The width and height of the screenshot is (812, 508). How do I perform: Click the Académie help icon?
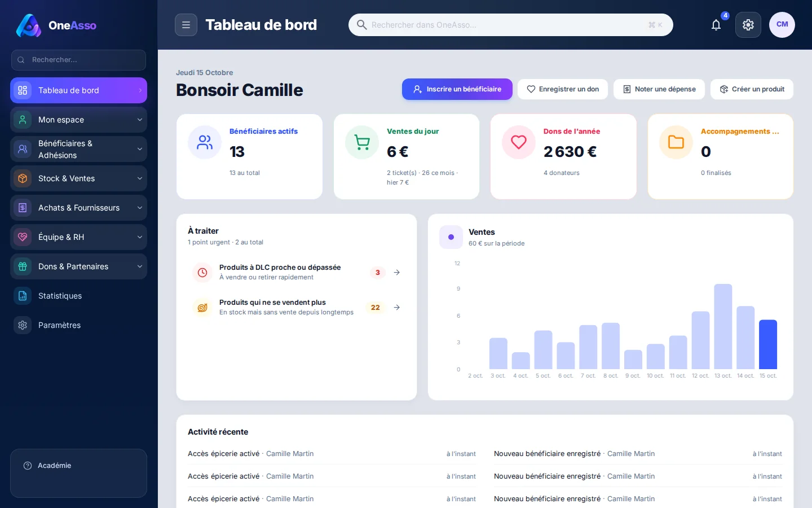pos(28,466)
